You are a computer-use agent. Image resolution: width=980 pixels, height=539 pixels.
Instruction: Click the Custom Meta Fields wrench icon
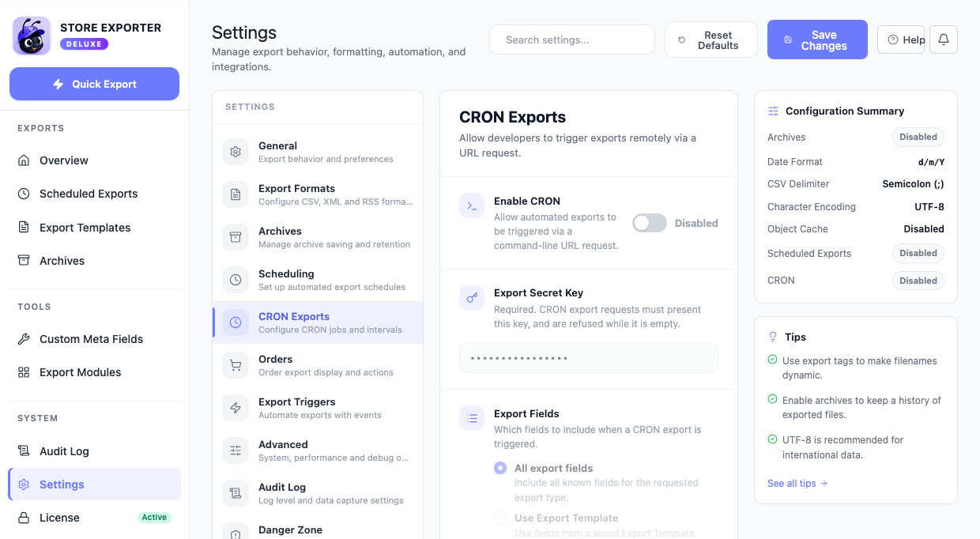pyautogui.click(x=24, y=339)
